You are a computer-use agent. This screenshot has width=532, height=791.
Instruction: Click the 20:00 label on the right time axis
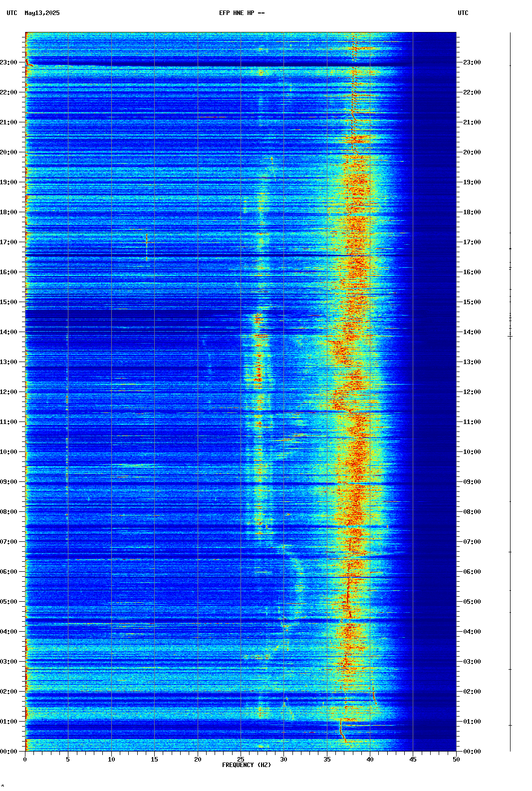(x=472, y=152)
